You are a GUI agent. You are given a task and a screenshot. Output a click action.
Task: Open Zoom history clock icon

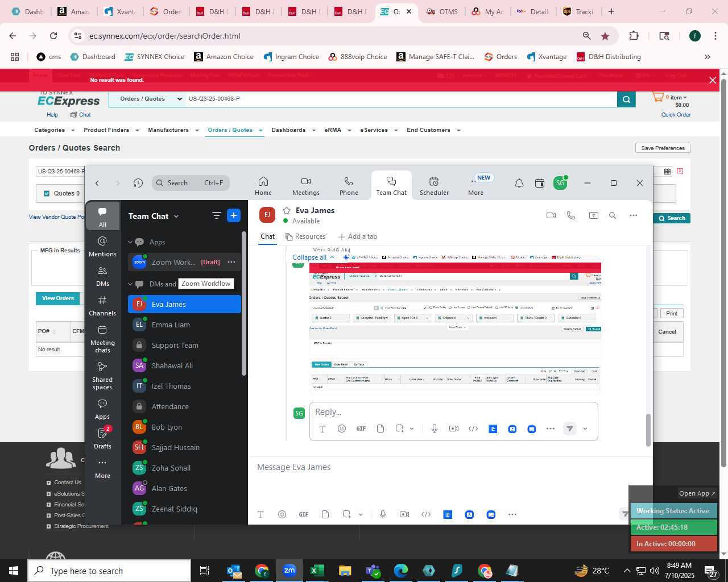click(x=138, y=183)
